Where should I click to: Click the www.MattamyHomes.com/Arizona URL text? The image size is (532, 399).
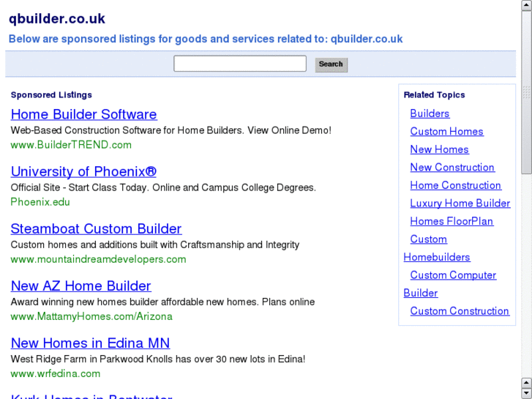(91, 316)
